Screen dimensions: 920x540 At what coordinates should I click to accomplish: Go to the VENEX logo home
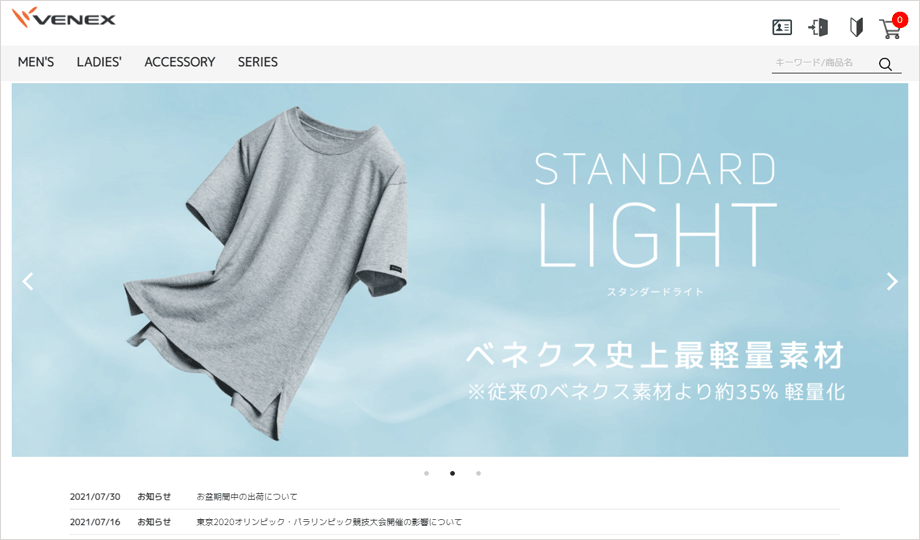63,18
